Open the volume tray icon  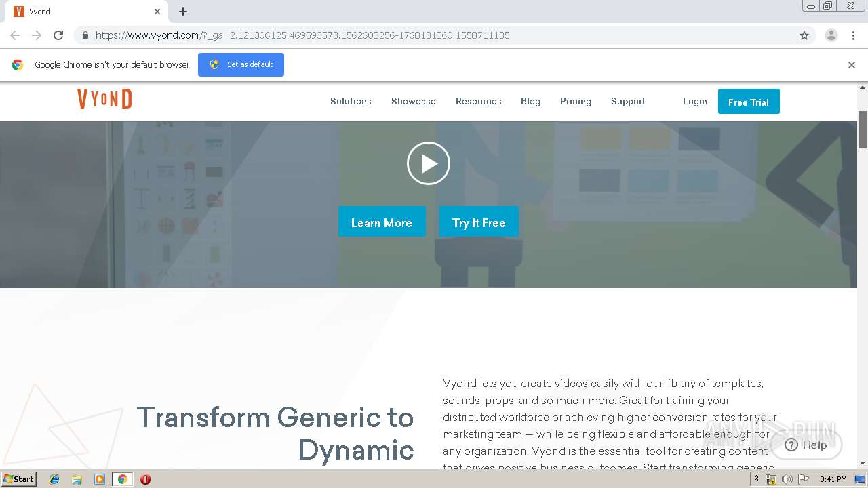pyautogui.click(x=787, y=479)
